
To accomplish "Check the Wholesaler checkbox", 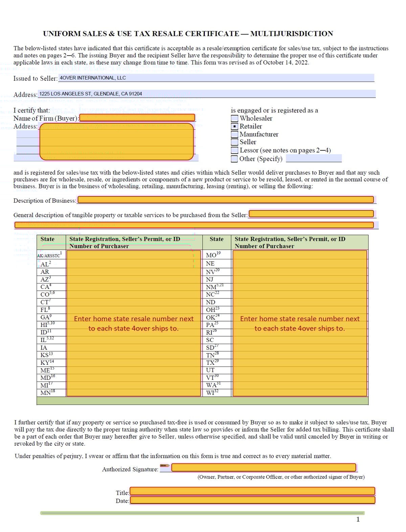I will click(234, 118).
